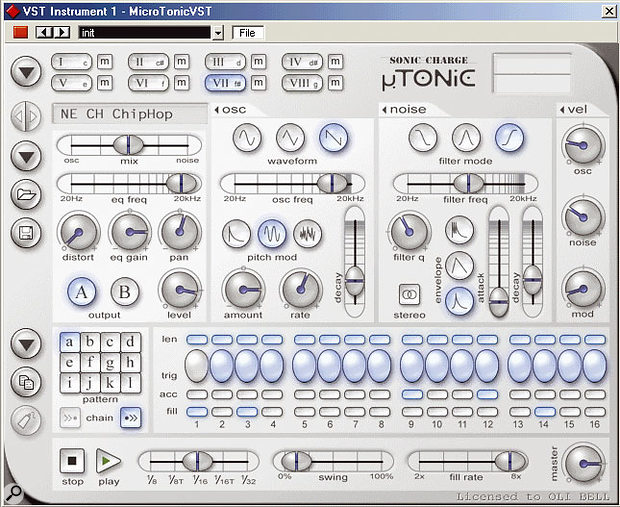The height and width of the screenshot is (507, 620).
Task: Enable the chain-from-previous arrow button
Action: 70,418
